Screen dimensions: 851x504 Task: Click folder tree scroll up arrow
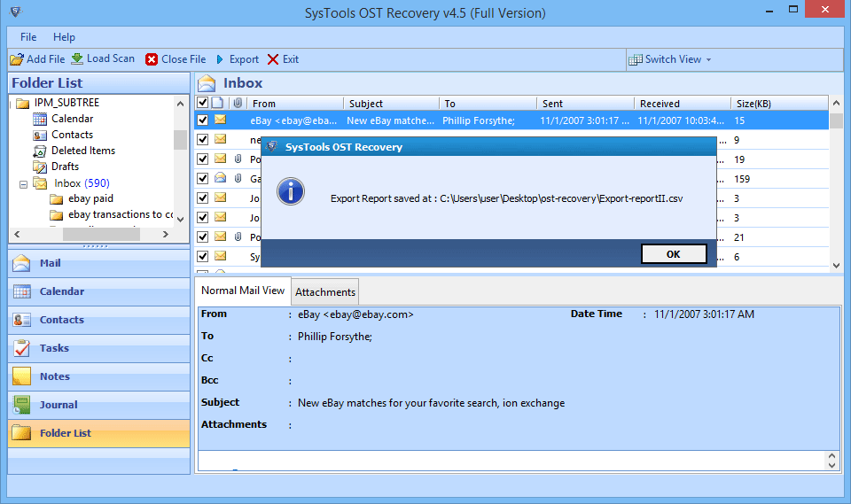click(180, 103)
